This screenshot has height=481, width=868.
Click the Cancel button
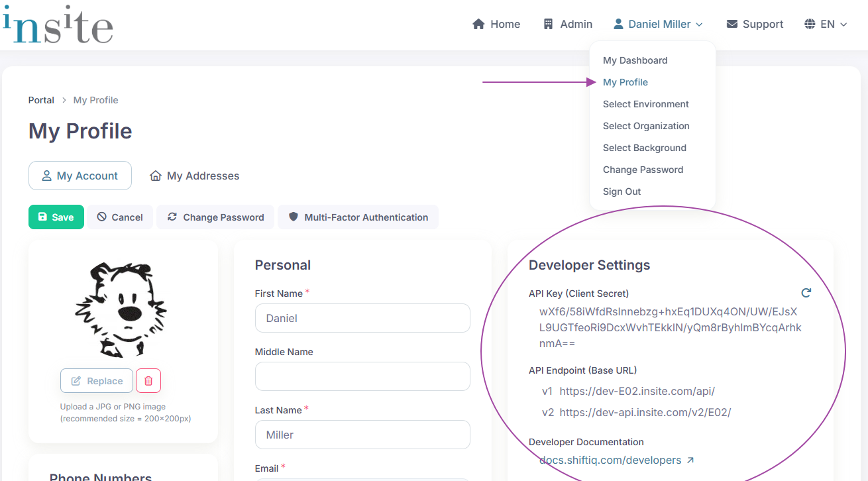[120, 217]
